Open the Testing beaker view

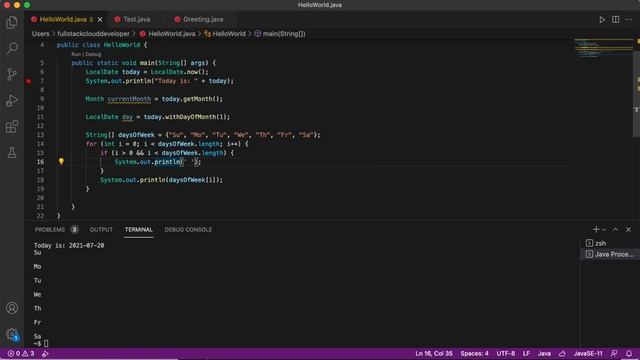click(x=12, y=153)
